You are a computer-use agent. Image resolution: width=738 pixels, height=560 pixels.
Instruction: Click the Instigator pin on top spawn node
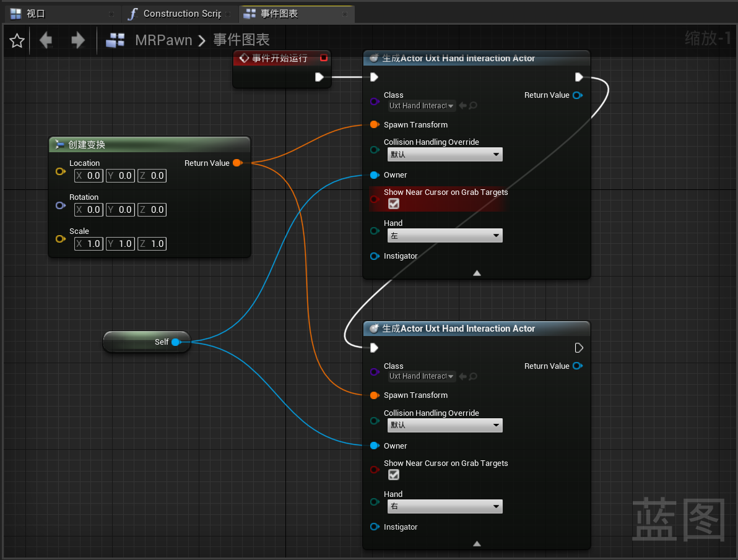(x=374, y=256)
